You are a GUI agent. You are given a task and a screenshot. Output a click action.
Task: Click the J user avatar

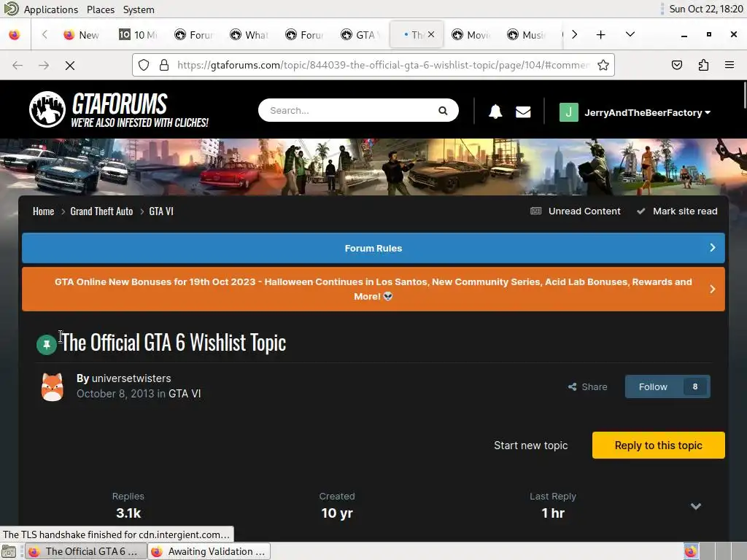tap(568, 112)
